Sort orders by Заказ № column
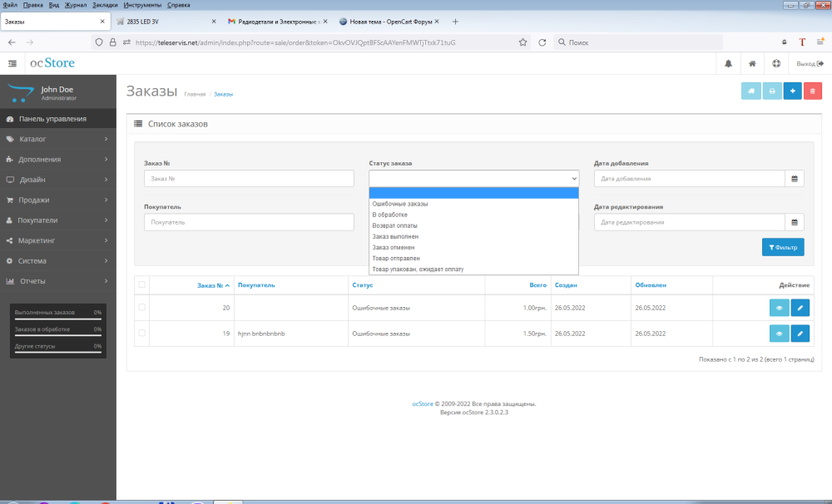 click(213, 285)
